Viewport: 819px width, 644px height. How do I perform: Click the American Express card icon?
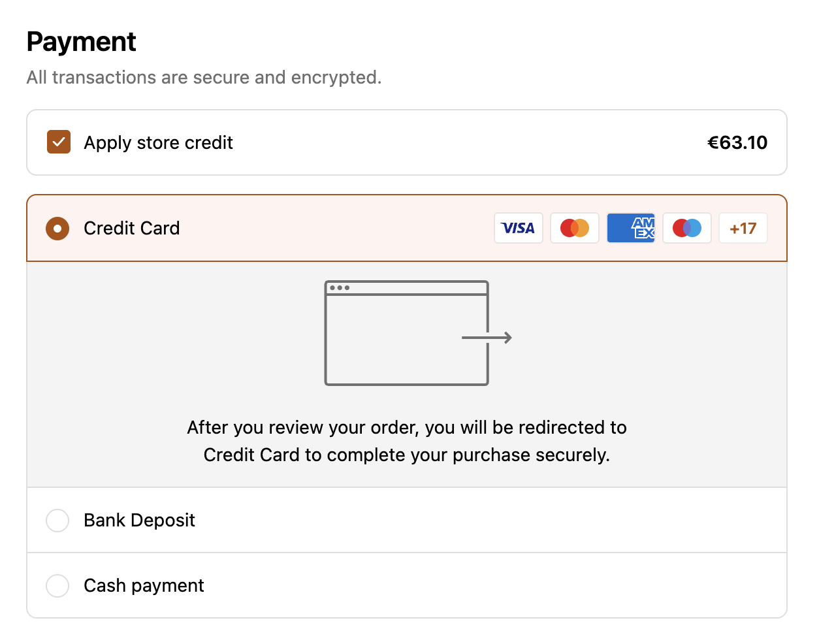631,228
